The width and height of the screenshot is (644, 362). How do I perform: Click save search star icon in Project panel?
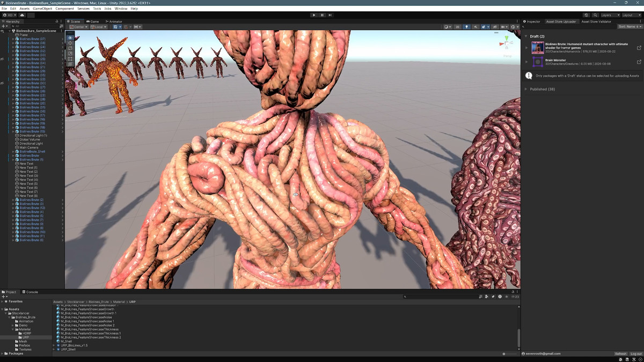tap(507, 297)
